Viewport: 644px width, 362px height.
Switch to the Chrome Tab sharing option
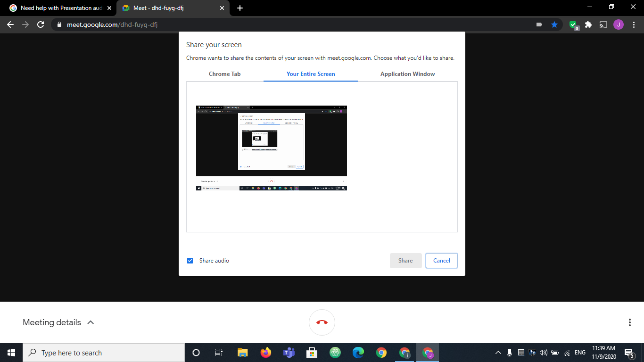point(225,74)
